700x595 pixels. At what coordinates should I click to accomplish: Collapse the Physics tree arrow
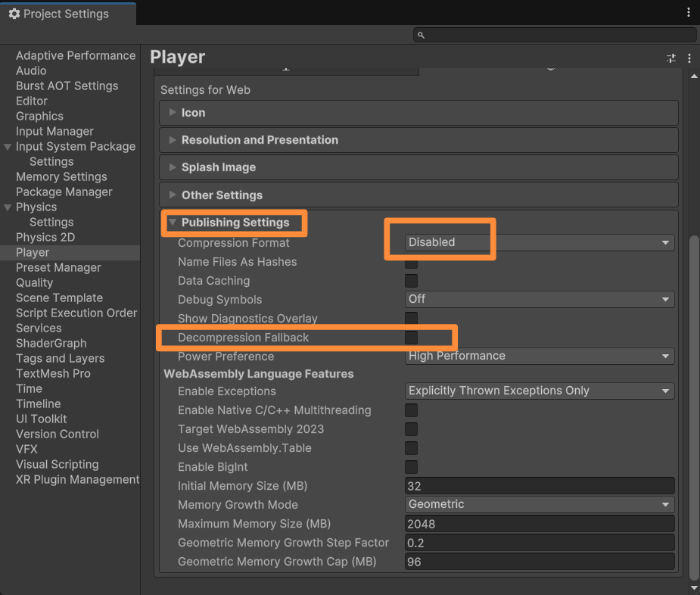[x=8, y=207]
